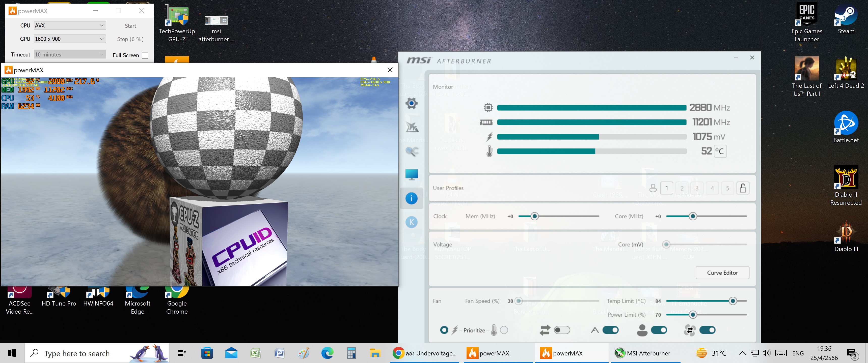Click the Fan Speed (%) slider handle
The height and width of the screenshot is (363, 868).
coord(519,301)
